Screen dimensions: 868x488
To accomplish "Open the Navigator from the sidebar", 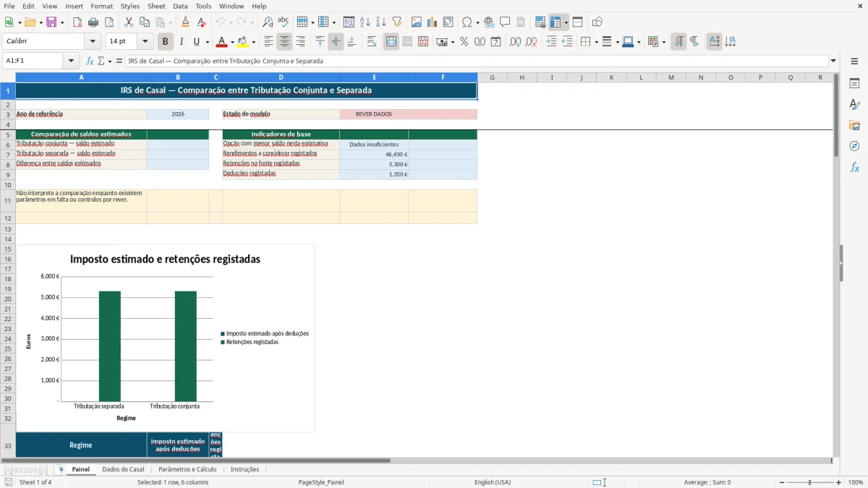I will click(854, 146).
